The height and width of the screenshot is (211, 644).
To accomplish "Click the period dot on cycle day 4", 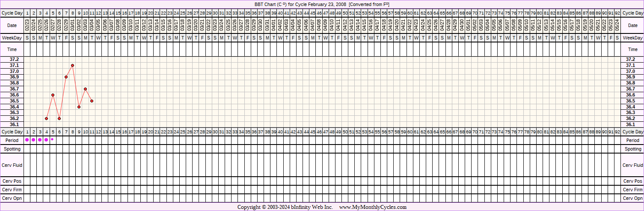I will tap(46, 140).
